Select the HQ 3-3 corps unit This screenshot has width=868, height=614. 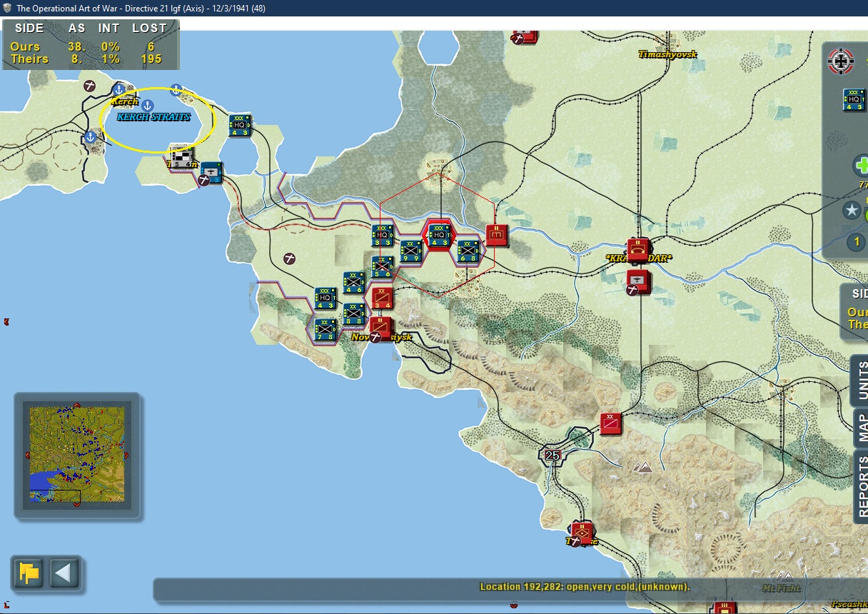point(383,235)
